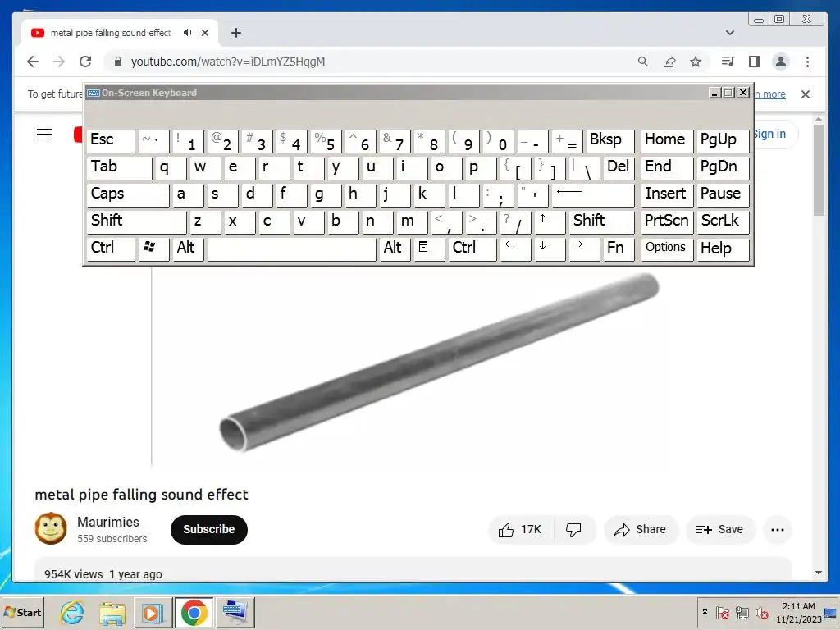
Task: Click the PrtScn key
Action: click(667, 221)
